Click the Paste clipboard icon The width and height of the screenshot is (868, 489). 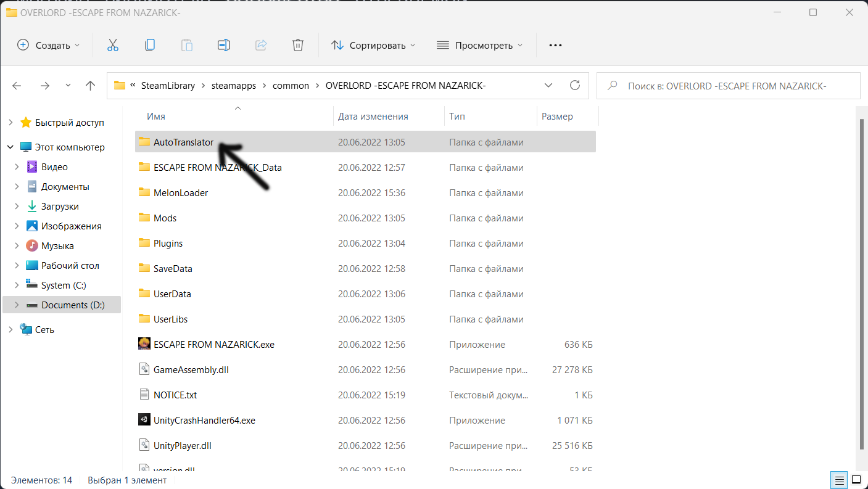point(186,45)
